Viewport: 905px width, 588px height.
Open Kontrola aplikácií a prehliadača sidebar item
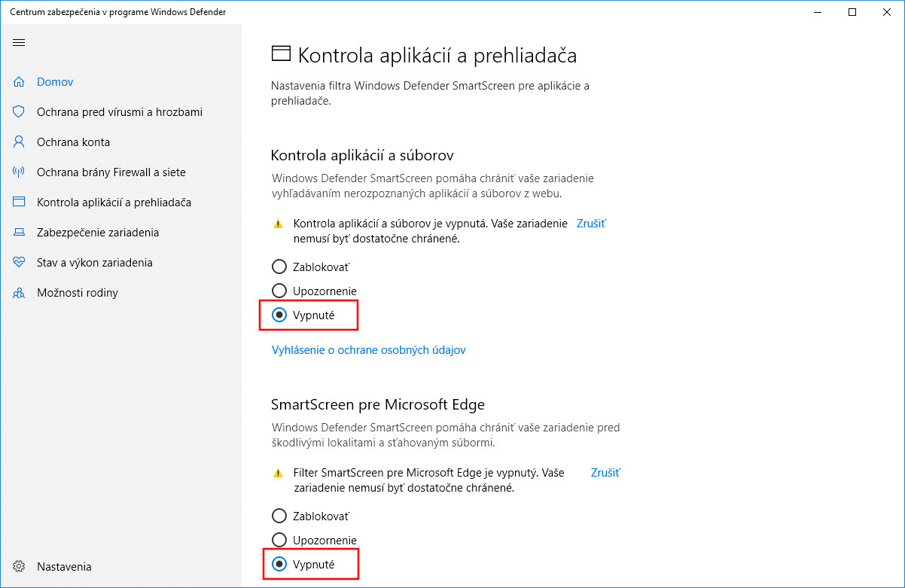click(114, 203)
